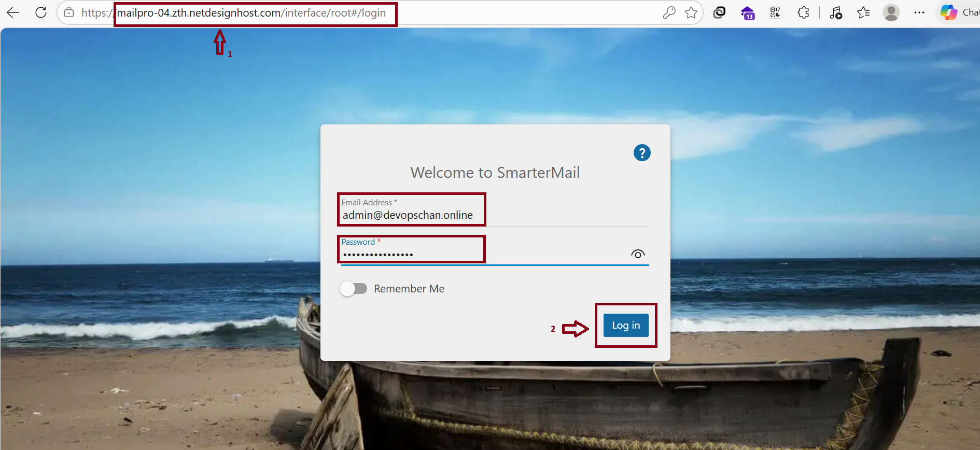Open browser settings and more menu
The image size is (980, 450).
click(x=919, y=12)
